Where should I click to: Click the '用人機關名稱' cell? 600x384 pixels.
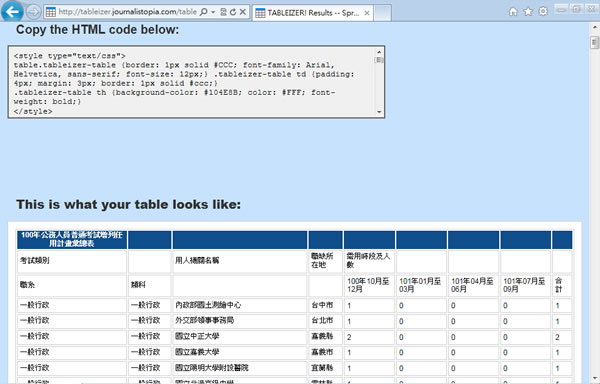(240, 261)
